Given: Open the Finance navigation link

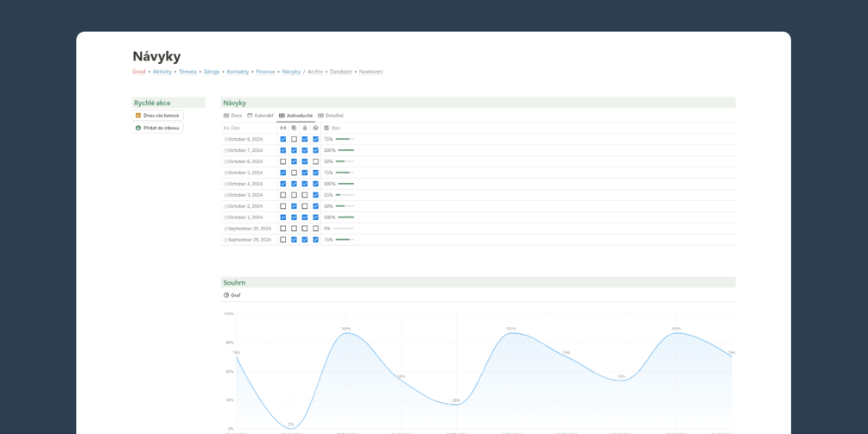Looking at the screenshot, I should [265, 72].
